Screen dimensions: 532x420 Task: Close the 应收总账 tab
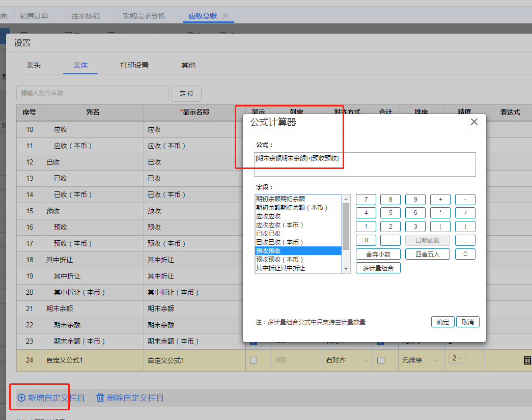point(226,16)
